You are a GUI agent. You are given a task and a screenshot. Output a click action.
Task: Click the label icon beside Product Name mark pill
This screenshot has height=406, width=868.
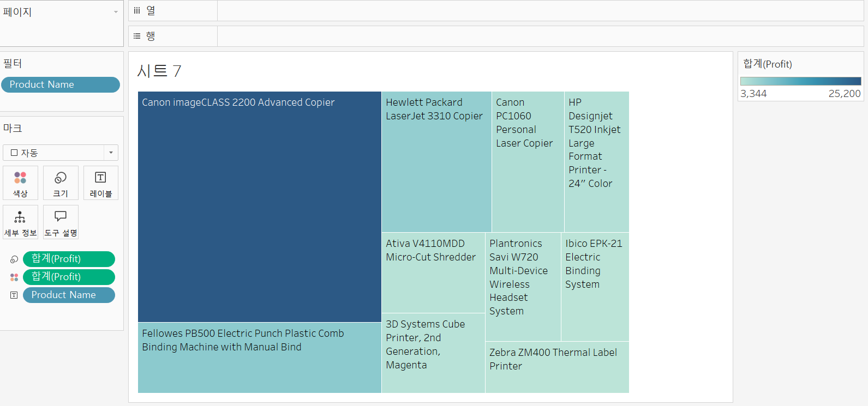click(14, 295)
